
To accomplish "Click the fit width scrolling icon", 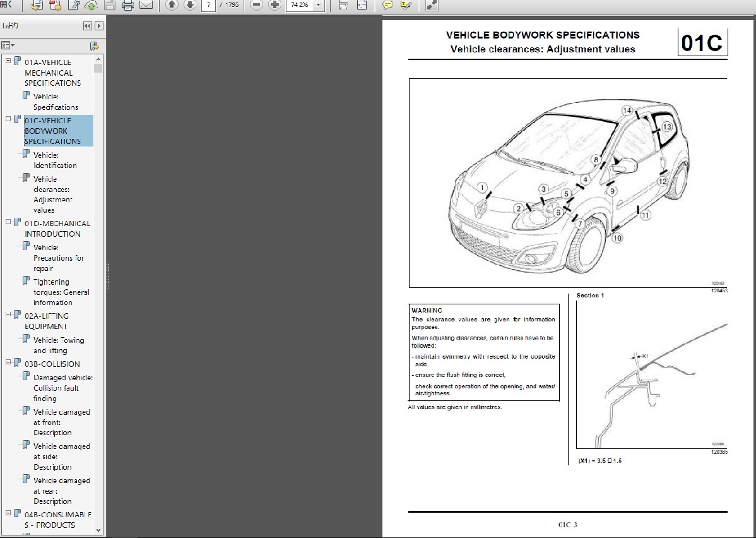I will point(343,5).
